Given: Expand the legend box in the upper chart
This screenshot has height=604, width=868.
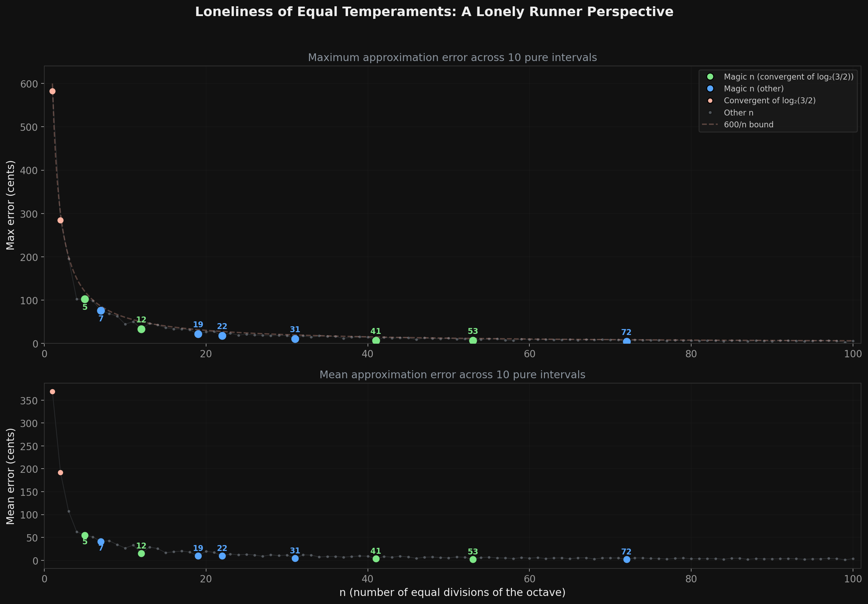Looking at the screenshot, I should (778, 100).
